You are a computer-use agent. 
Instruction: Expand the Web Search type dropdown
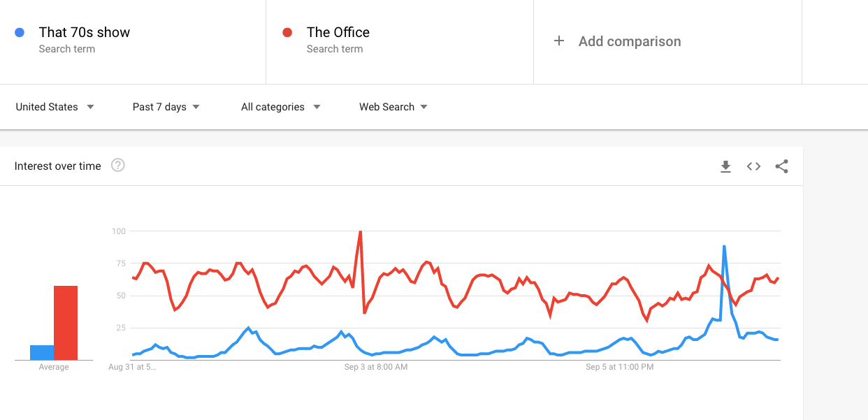point(393,107)
